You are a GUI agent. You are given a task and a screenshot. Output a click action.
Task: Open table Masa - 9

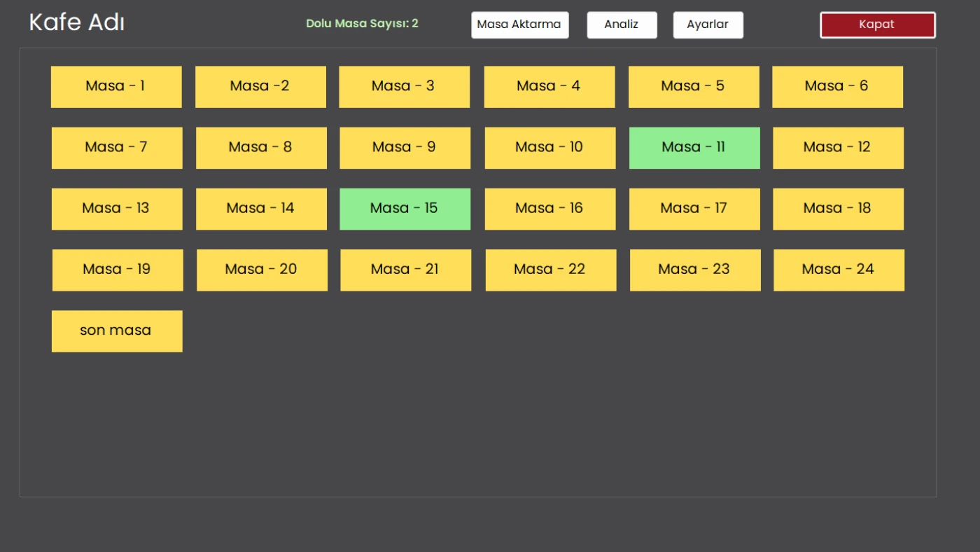(x=405, y=148)
